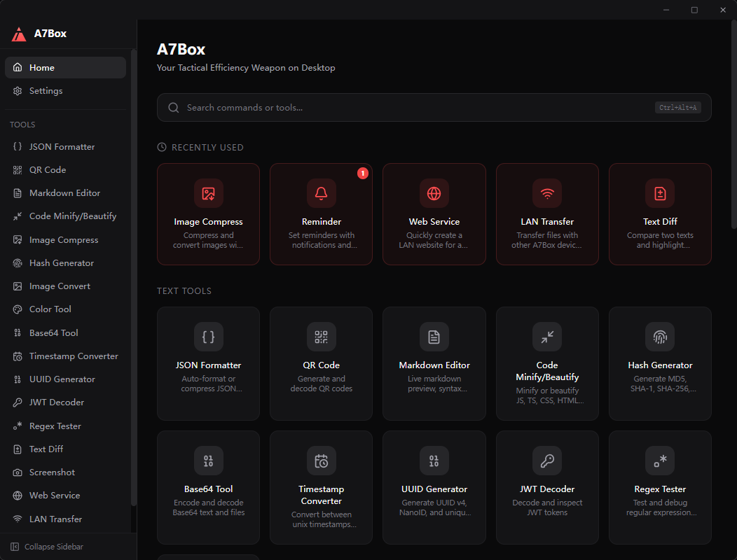This screenshot has height=560, width=737.
Task: Click the sidebar Timestamp Converter calendar icon
Action: coord(18,356)
